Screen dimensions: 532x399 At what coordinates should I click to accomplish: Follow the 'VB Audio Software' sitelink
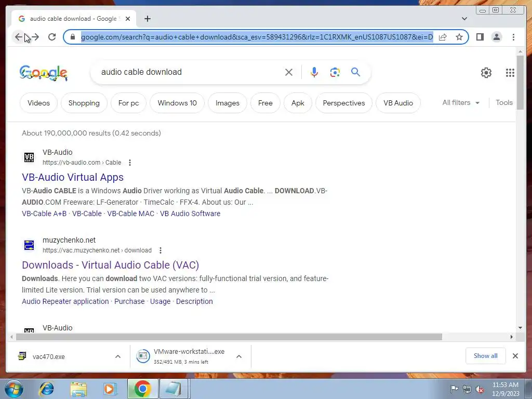[x=190, y=214]
